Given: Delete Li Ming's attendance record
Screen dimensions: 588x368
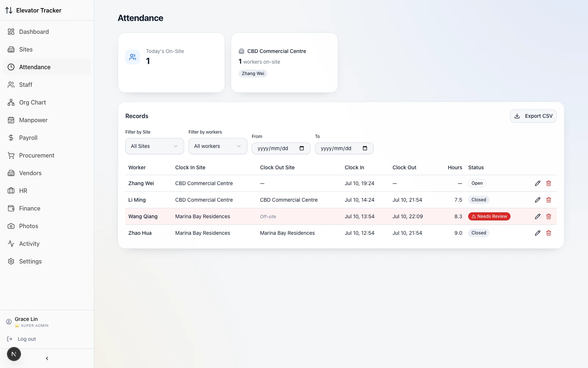Looking at the screenshot, I should pyautogui.click(x=549, y=200).
